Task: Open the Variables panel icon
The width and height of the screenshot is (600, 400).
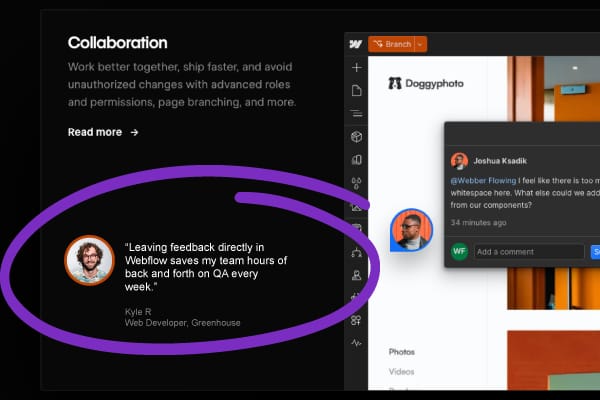Action: click(356, 160)
